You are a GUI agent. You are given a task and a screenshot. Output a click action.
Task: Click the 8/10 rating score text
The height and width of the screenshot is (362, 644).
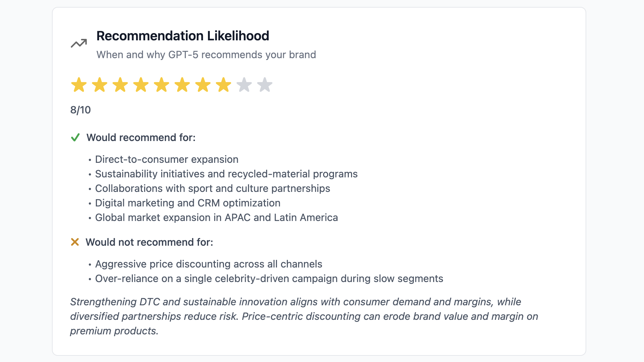(81, 110)
